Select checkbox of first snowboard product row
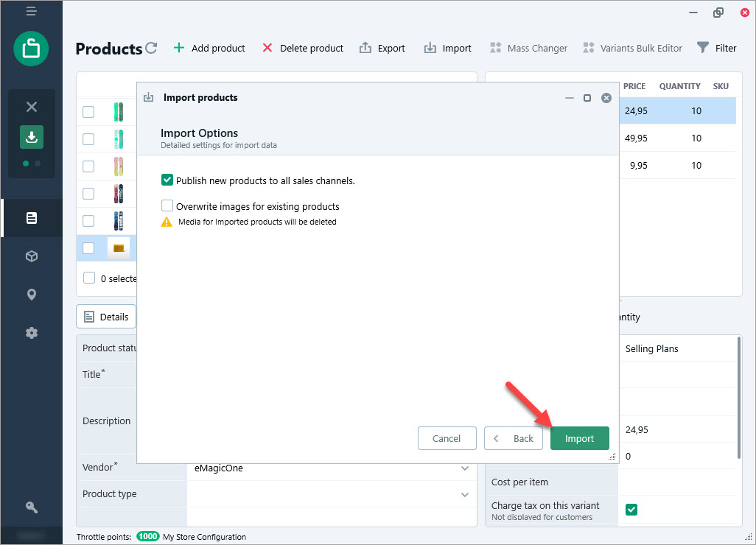This screenshot has height=545, width=756. click(88, 112)
